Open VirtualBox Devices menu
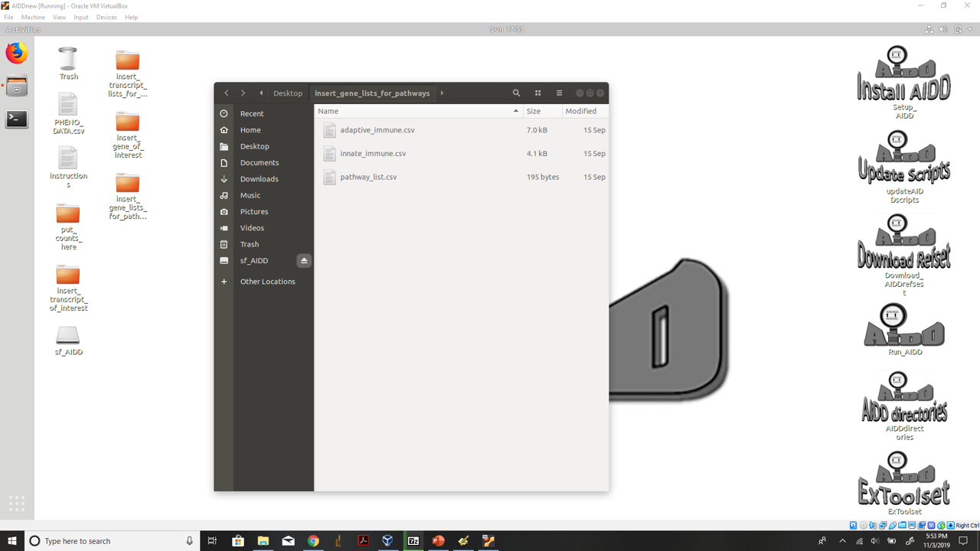Viewport: 980px width, 551px height. coord(106,17)
